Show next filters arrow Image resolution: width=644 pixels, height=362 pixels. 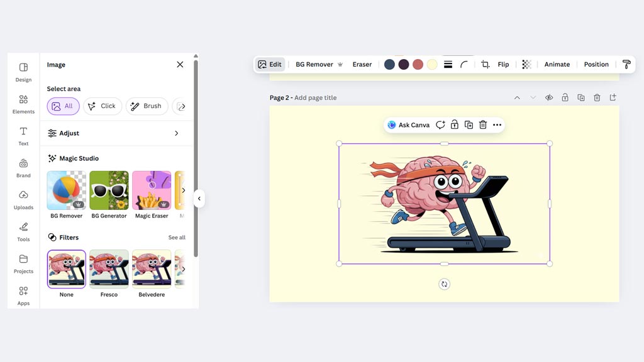click(183, 269)
